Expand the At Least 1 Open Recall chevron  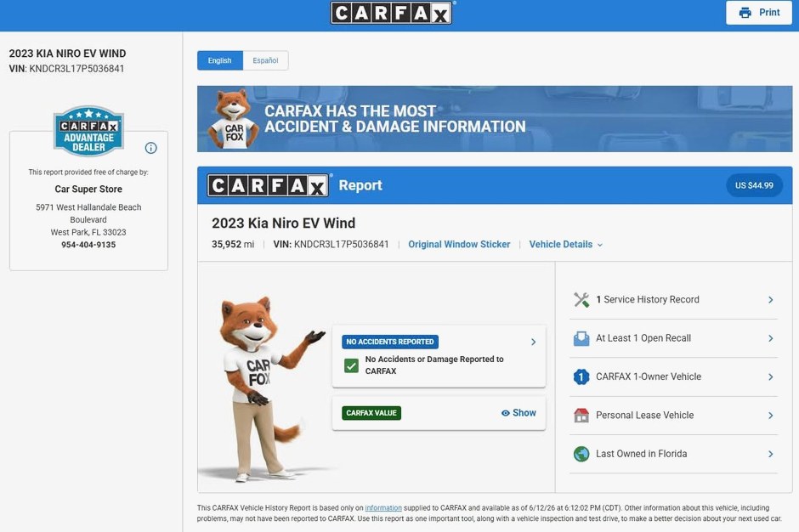[770, 338]
